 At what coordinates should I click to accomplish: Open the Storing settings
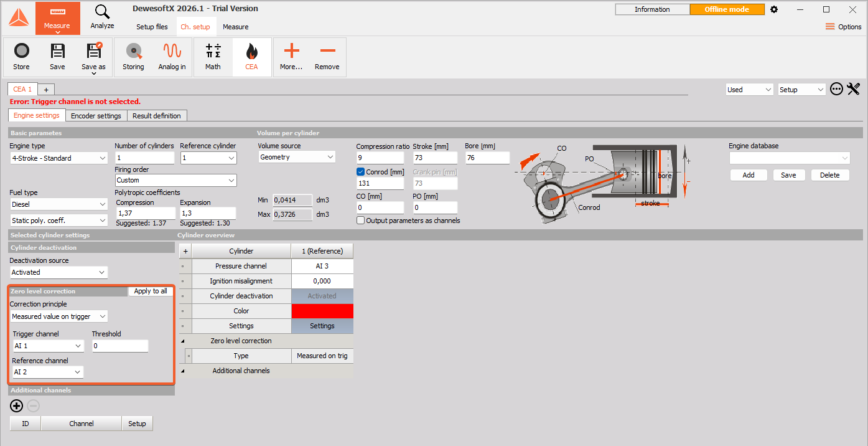point(133,57)
